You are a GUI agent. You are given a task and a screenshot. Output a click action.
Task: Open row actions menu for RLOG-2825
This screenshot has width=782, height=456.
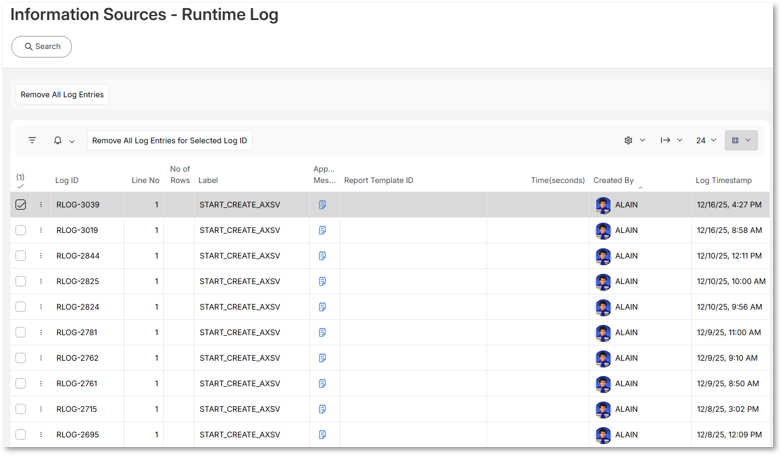pyautogui.click(x=41, y=281)
